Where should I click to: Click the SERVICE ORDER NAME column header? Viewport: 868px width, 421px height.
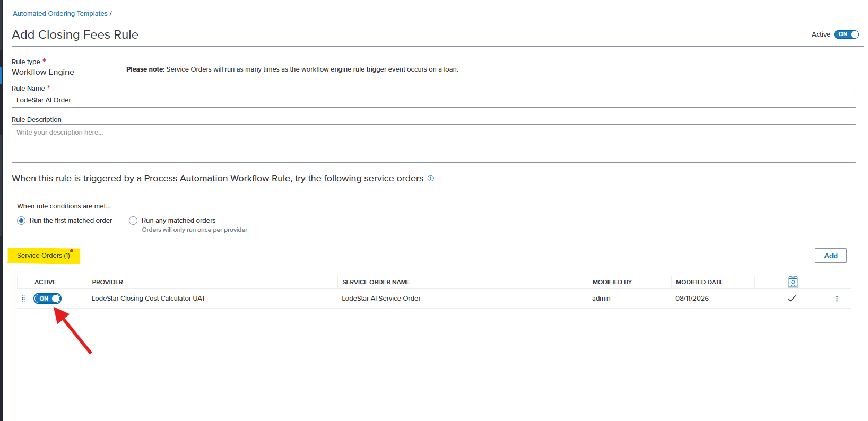tap(376, 282)
